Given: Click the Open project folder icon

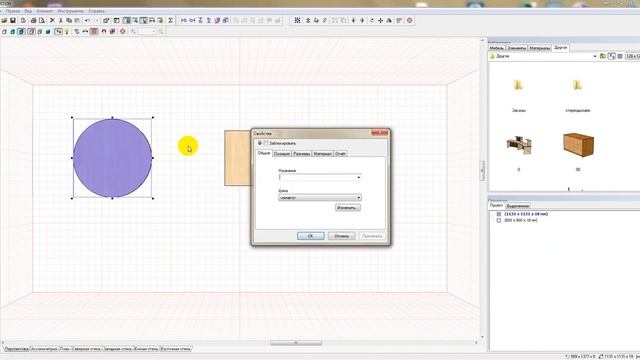Looking at the screenshot, I should 4,20.
